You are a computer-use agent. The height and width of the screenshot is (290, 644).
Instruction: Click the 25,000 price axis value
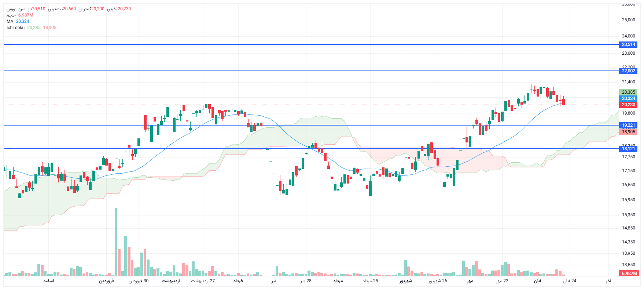click(x=628, y=20)
